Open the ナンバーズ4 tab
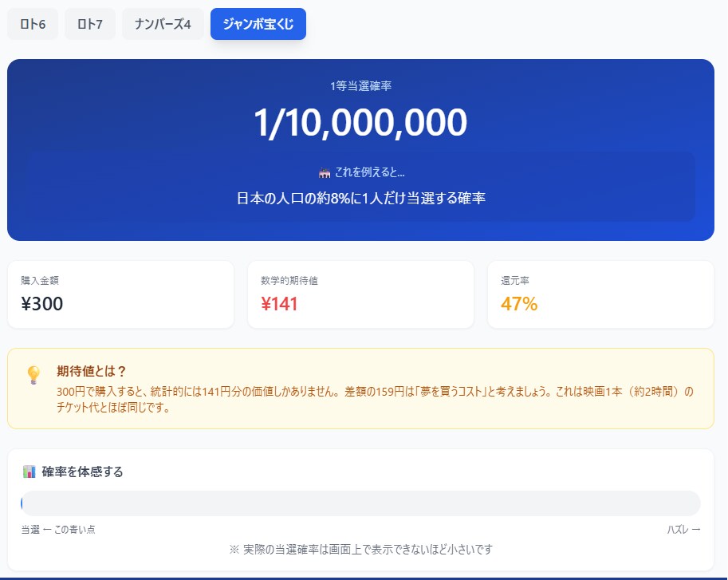 click(x=163, y=24)
